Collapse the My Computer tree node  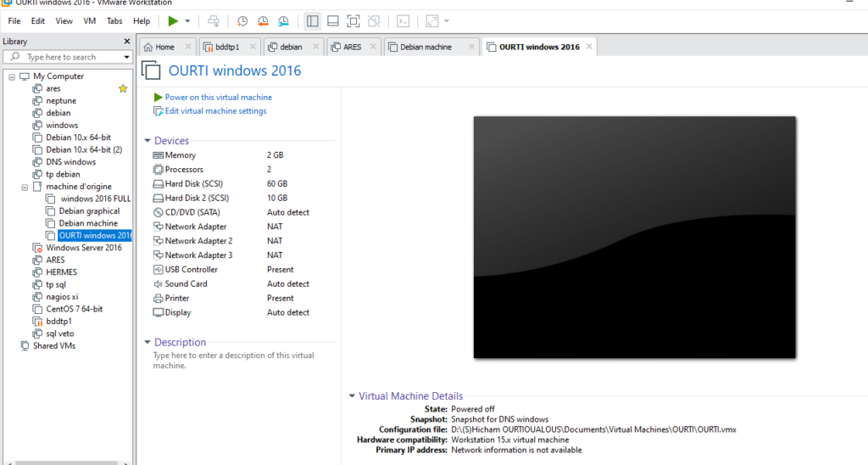pyautogui.click(x=12, y=76)
